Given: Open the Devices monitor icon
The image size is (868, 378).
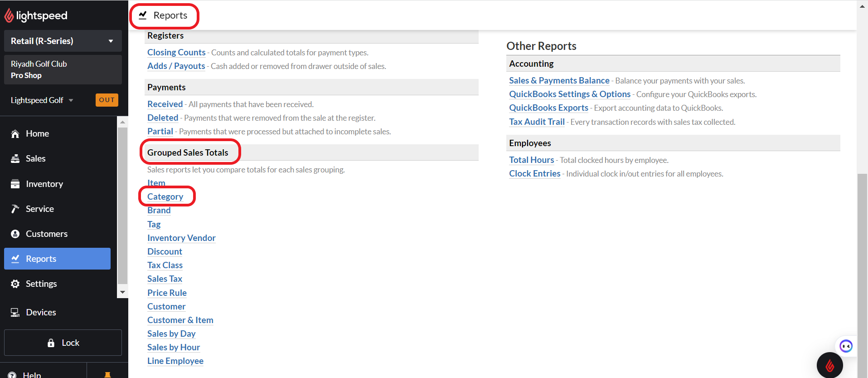Looking at the screenshot, I should [15, 312].
